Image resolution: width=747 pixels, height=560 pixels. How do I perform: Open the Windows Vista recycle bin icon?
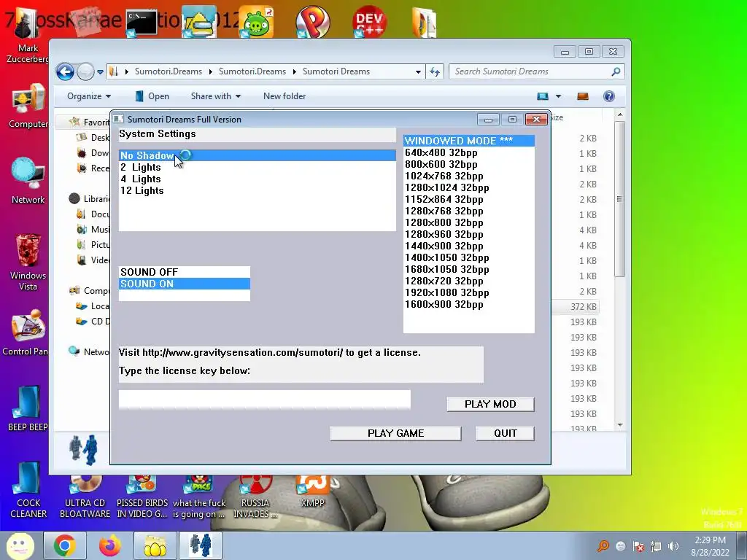[28, 262]
